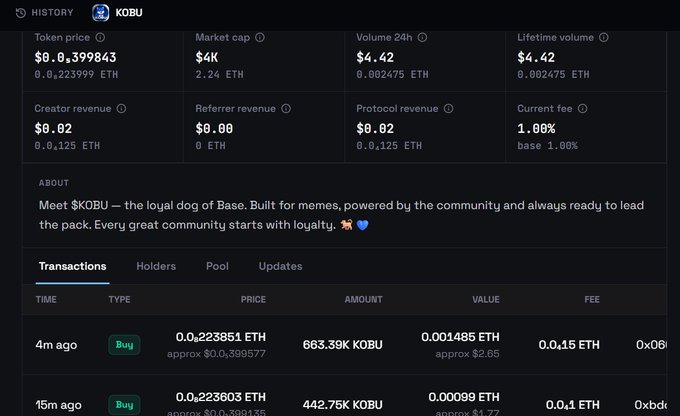
Task: Open info icon for Referrer revenue
Action: 286,108
